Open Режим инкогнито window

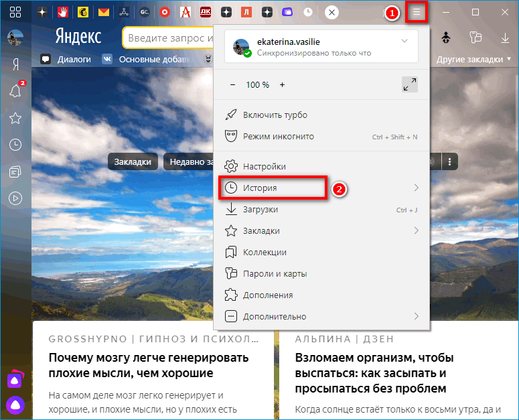(x=321, y=137)
